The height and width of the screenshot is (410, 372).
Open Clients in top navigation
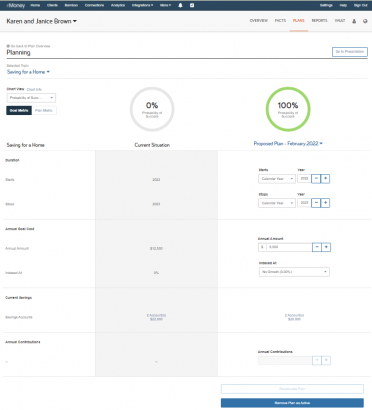tap(52, 5)
